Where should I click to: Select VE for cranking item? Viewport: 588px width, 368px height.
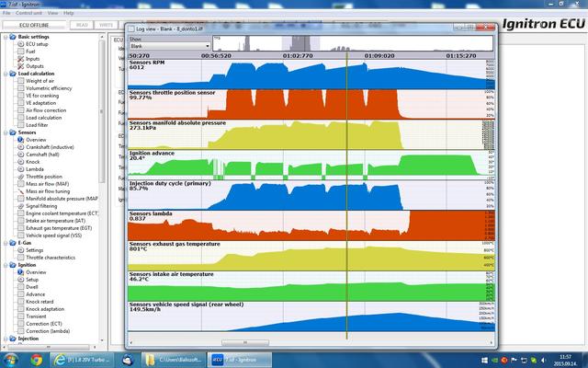pyautogui.click(x=42, y=96)
